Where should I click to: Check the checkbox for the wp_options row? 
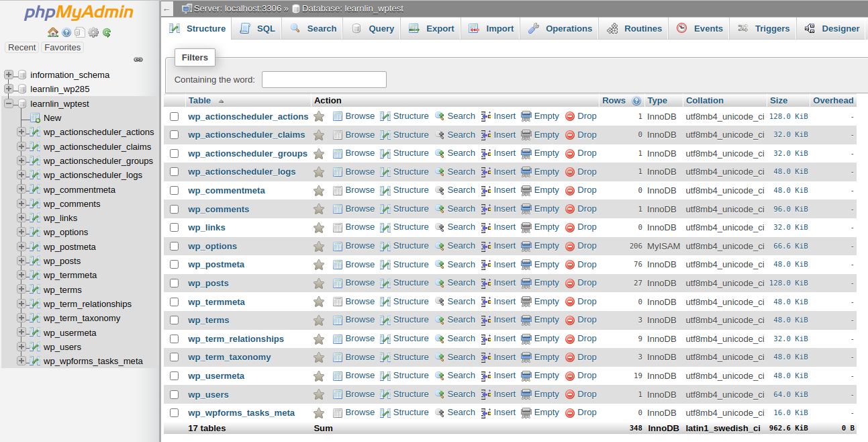coord(174,246)
